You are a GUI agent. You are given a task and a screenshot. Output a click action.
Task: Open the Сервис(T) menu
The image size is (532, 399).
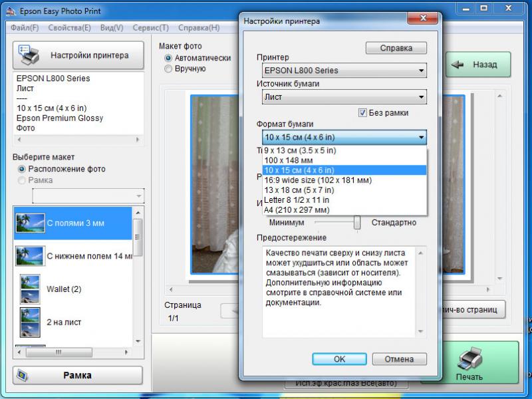click(x=151, y=28)
